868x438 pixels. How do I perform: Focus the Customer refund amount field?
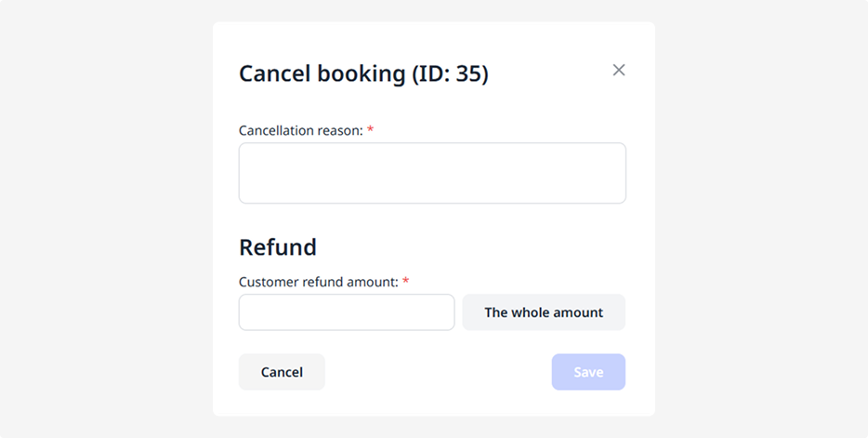[347, 312]
